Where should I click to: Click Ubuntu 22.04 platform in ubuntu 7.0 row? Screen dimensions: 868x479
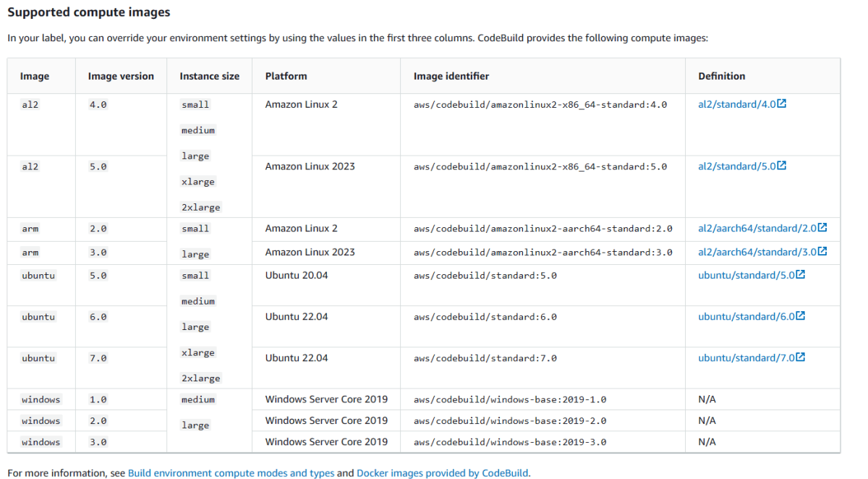tap(297, 357)
